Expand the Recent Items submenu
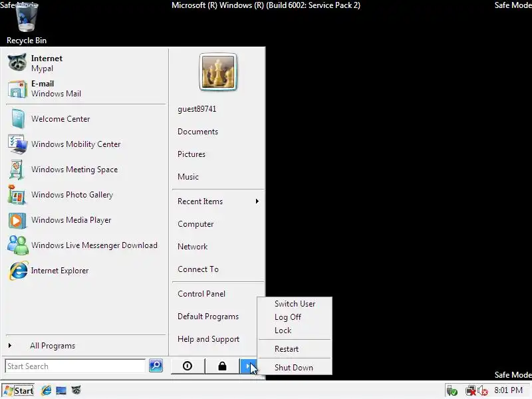The height and width of the screenshot is (399, 532). (218, 201)
